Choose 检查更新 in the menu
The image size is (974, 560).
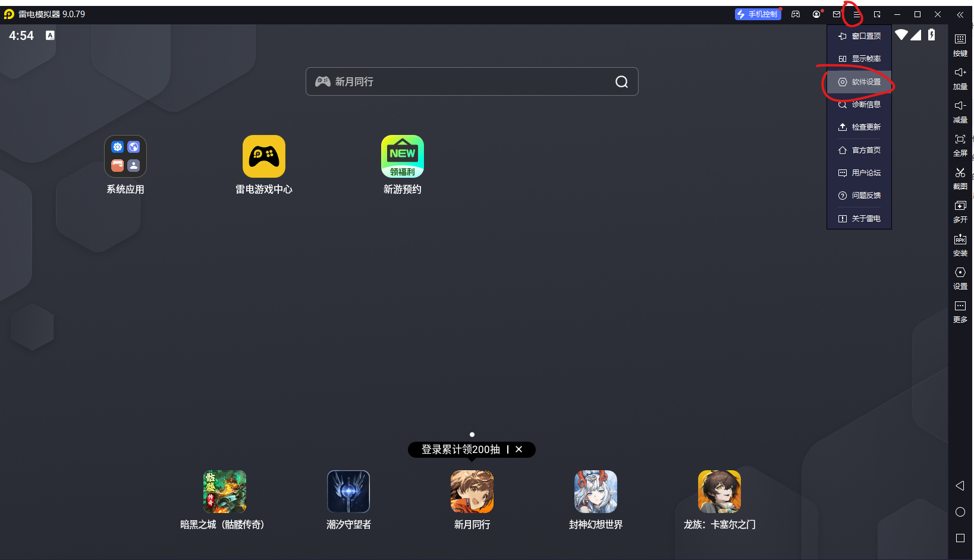859,127
